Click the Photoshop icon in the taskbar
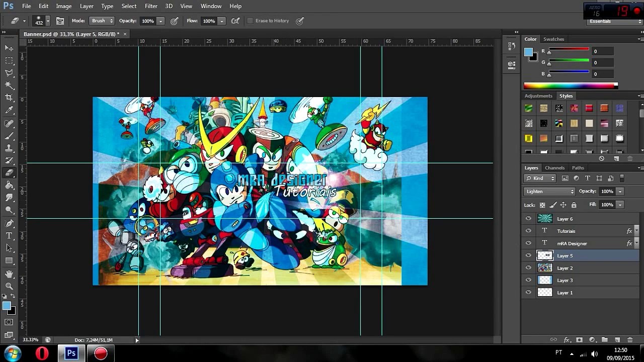Screen dimensions: 644x362 [71, 353]
